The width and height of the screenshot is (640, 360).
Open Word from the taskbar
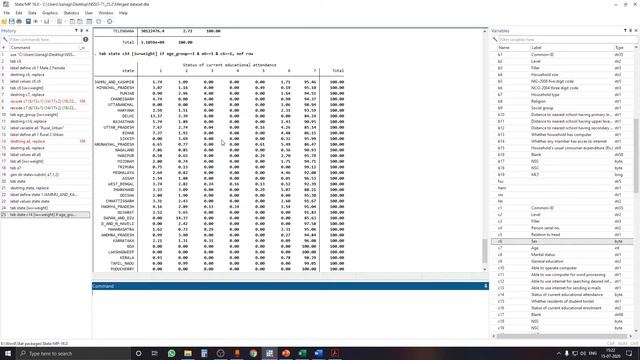click(x=318, y=353)
